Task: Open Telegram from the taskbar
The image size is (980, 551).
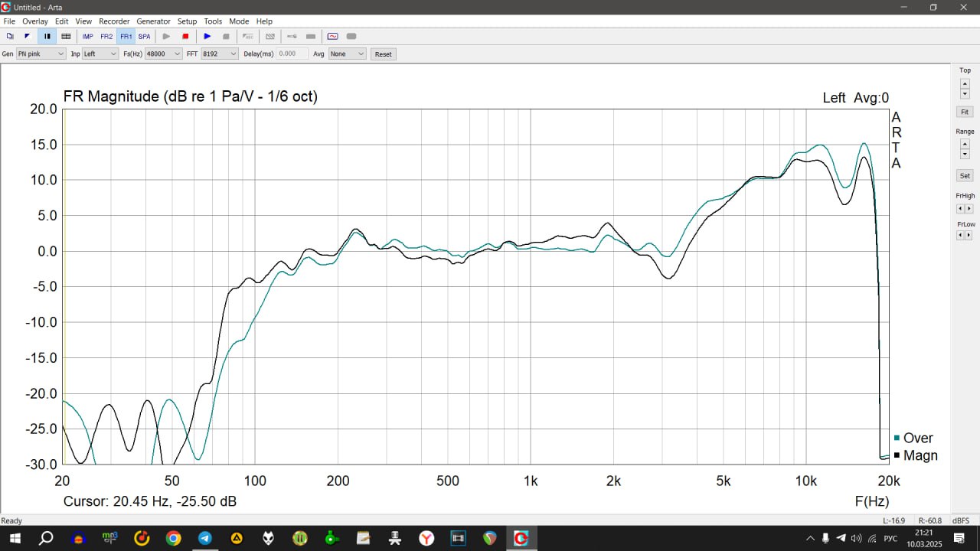Action: click(x=205, y=538)
